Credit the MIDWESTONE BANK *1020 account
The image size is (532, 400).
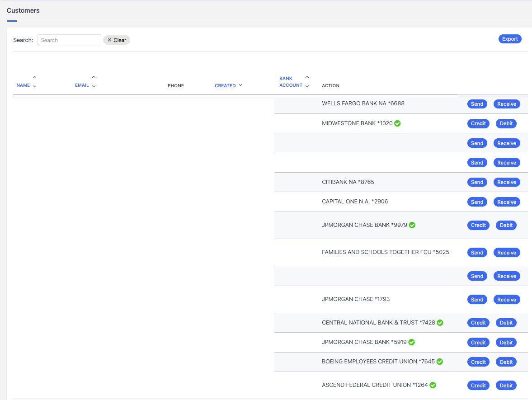pos(478,123)
